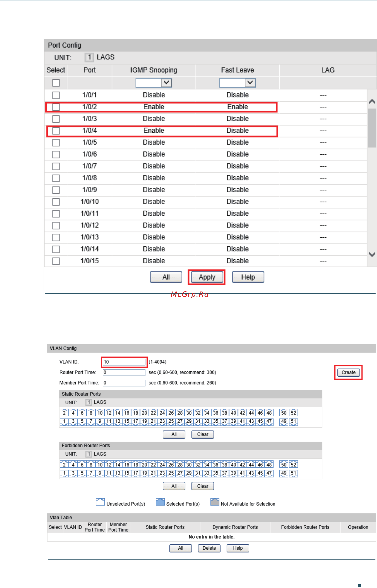The image size is (377, 588).
Task: Check the box for port 1/0/4
Action: (56, 131)
